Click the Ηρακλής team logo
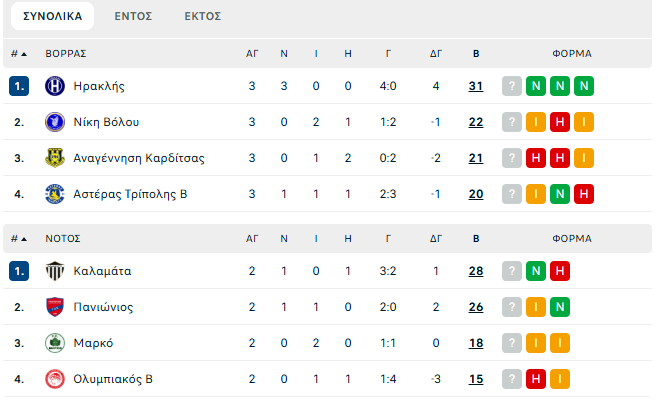The width and height of the screenshot is (660, 401). (x=55, y=86)
